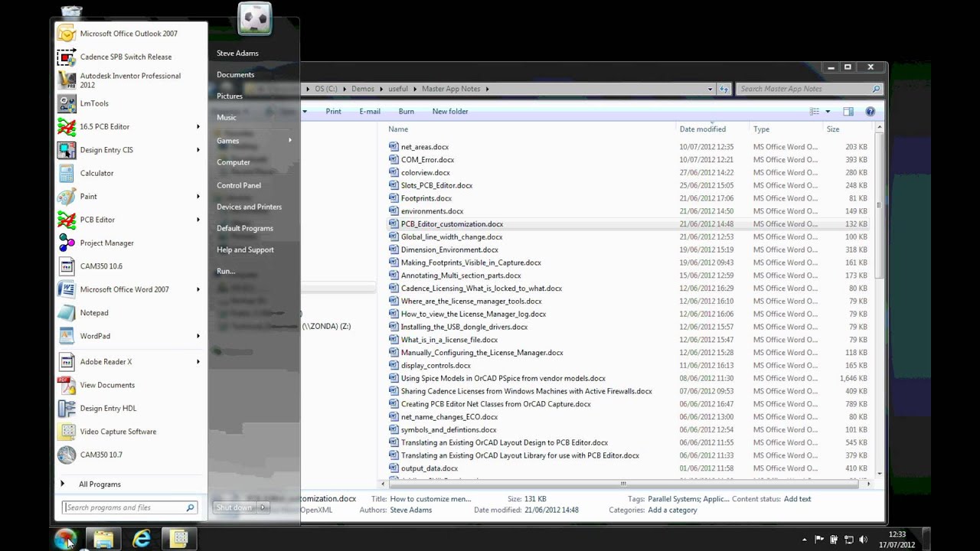The height and width of the screenshot is (551, 980).
Task: Open Calculator icon in Start menu
Action: pyautogui.click(x=67, y=173)
